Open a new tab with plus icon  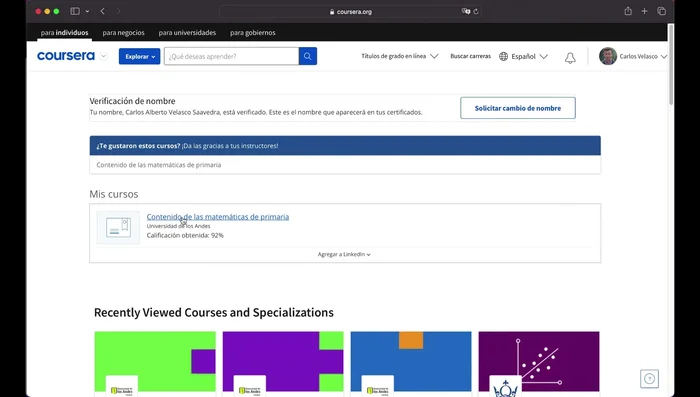644,11
